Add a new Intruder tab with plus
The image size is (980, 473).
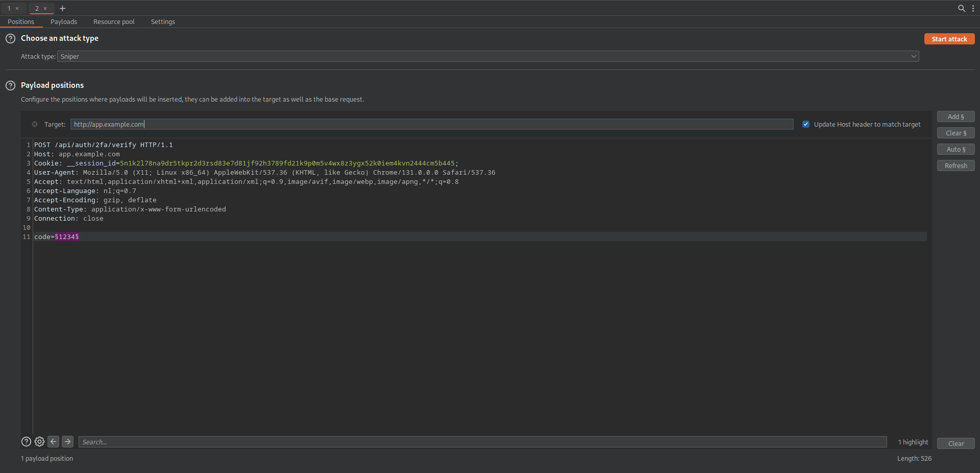(x=62, y=8)
